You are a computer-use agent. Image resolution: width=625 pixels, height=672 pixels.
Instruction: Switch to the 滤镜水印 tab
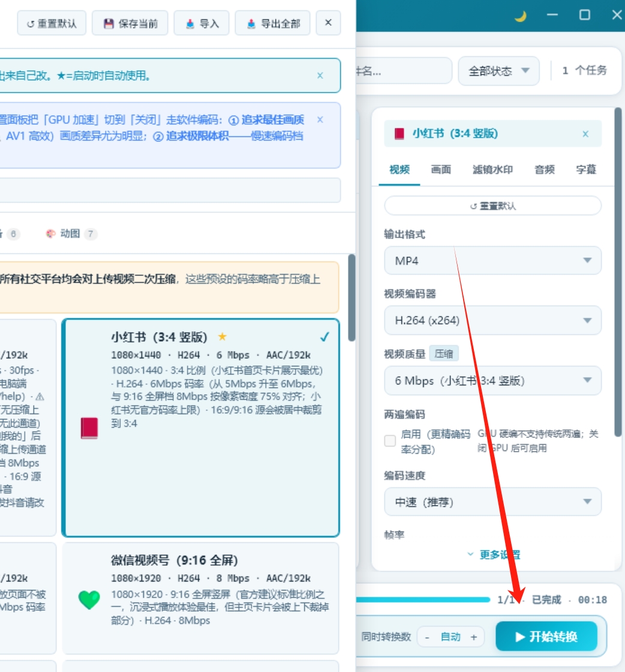click(x=492, y=170)
